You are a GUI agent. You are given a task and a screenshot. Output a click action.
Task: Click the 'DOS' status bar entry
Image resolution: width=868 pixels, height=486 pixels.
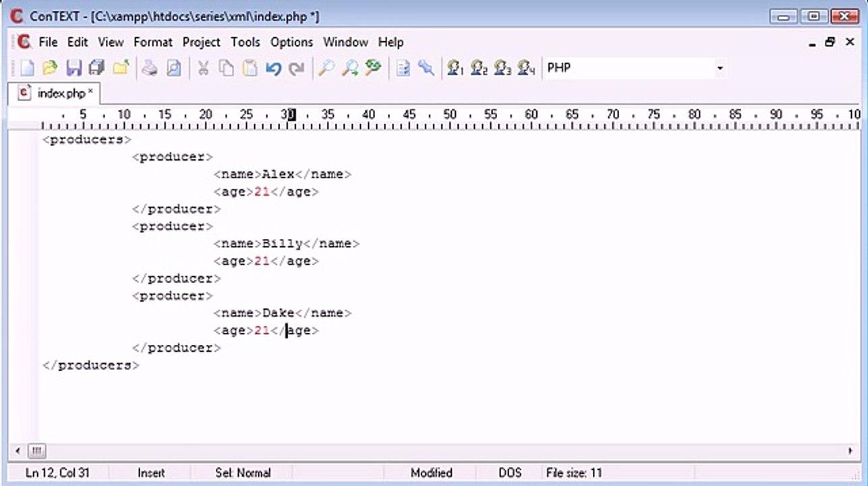pos(511,473)
